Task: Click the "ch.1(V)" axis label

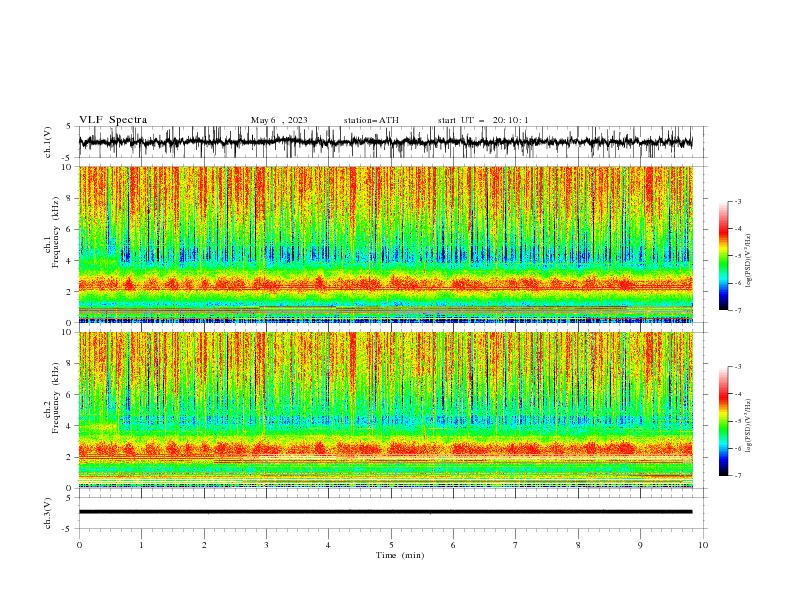Action: 48,142
